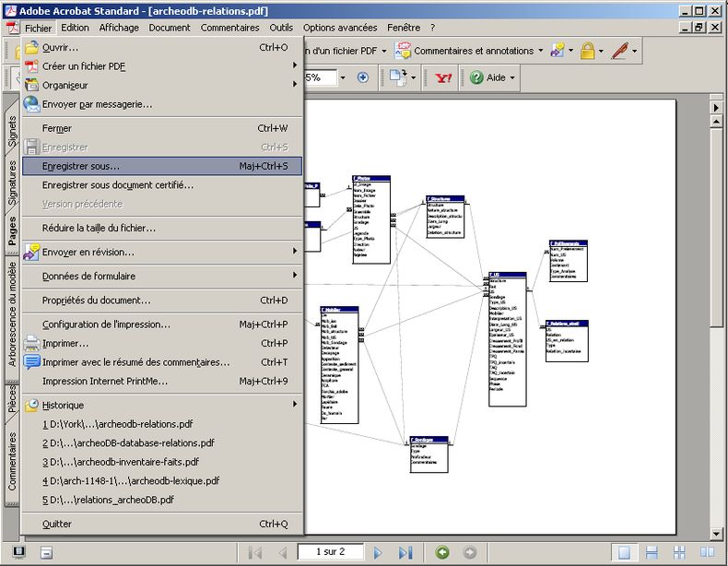Click the Commentaires et annotations toolbar button
The image size is (728, 566).
pyautogui.click(x=464, y=51)
